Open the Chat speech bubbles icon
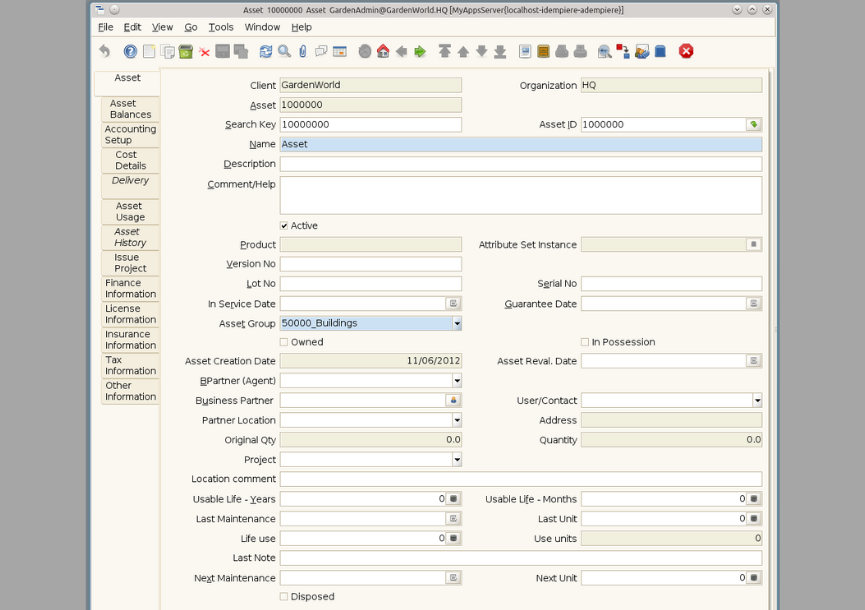865x610 pixels. pyautogui.click(x=321, y=51)
